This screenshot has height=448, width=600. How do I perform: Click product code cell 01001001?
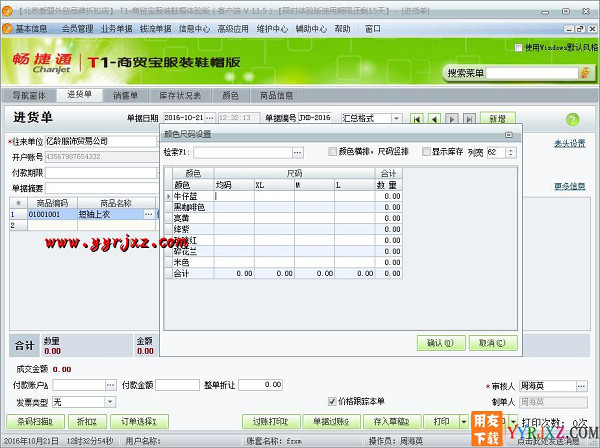coord(52,214)
